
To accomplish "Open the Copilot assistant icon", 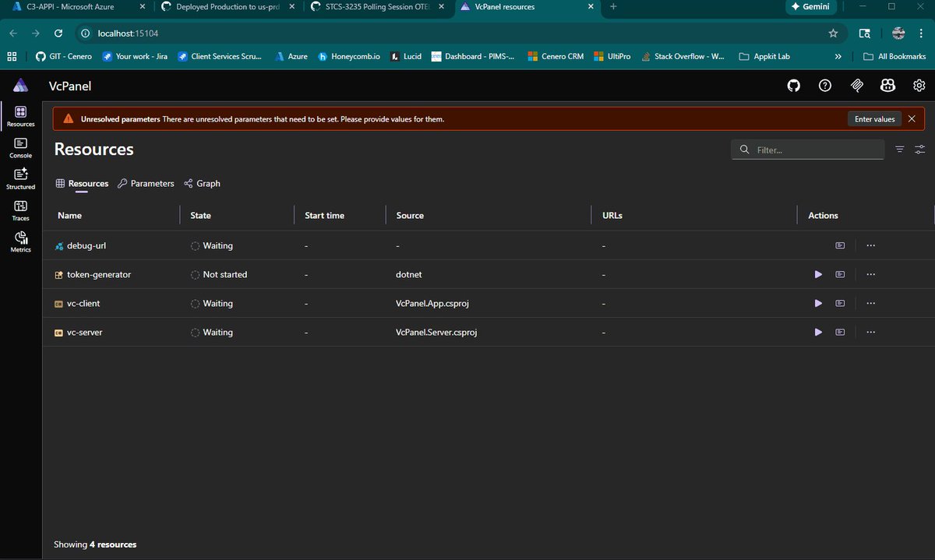I will [x=887, y=86].
